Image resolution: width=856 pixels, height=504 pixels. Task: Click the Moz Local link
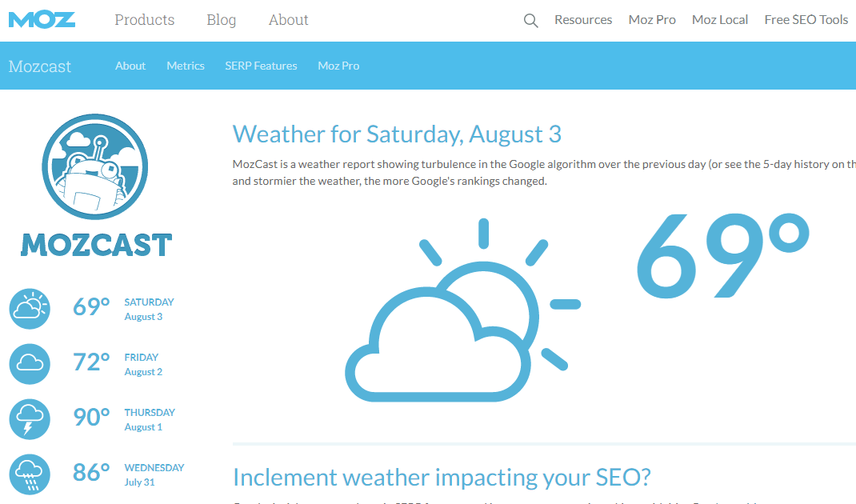(720, 20)
